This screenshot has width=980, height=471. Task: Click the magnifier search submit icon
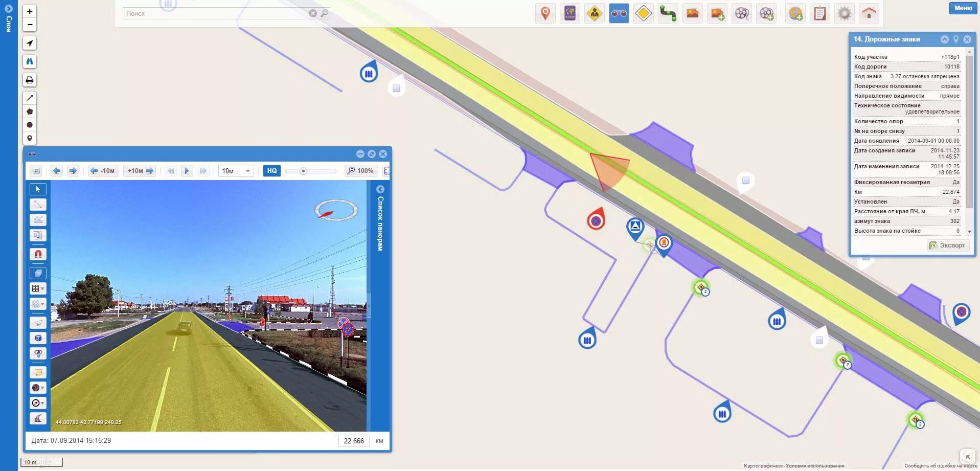324,13
